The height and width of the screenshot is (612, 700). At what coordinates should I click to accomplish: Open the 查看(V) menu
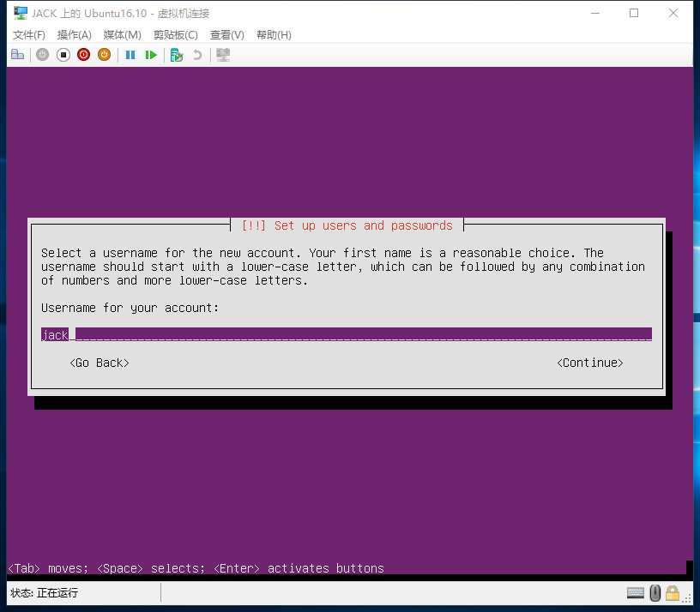(227, 35)
